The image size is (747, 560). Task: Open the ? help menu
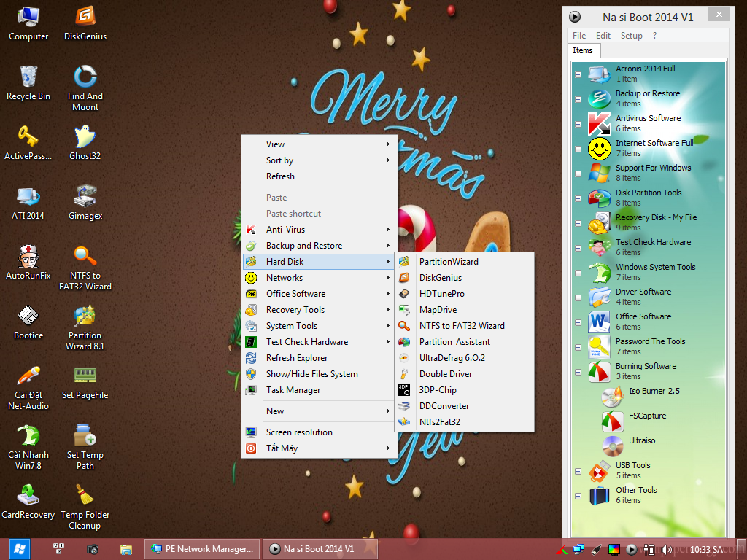pyautogui.click(x=654, y=36)
